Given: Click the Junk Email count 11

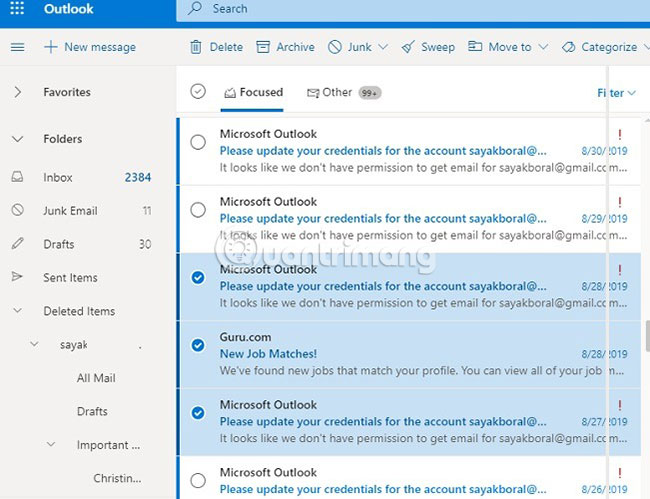Looking at the screenshot, I should point(147,211).
